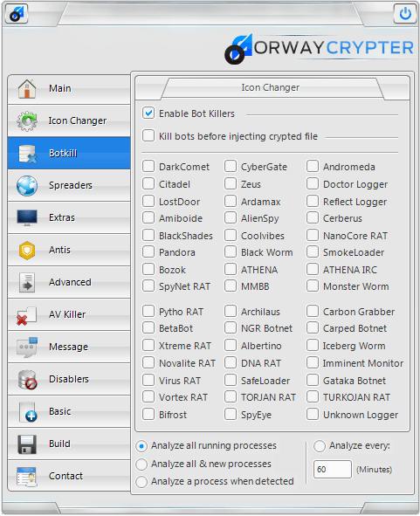The width and height of the screenshot is (420, 516).
Task: Check the AlienSpy option
Action: (x=231, y=217)
